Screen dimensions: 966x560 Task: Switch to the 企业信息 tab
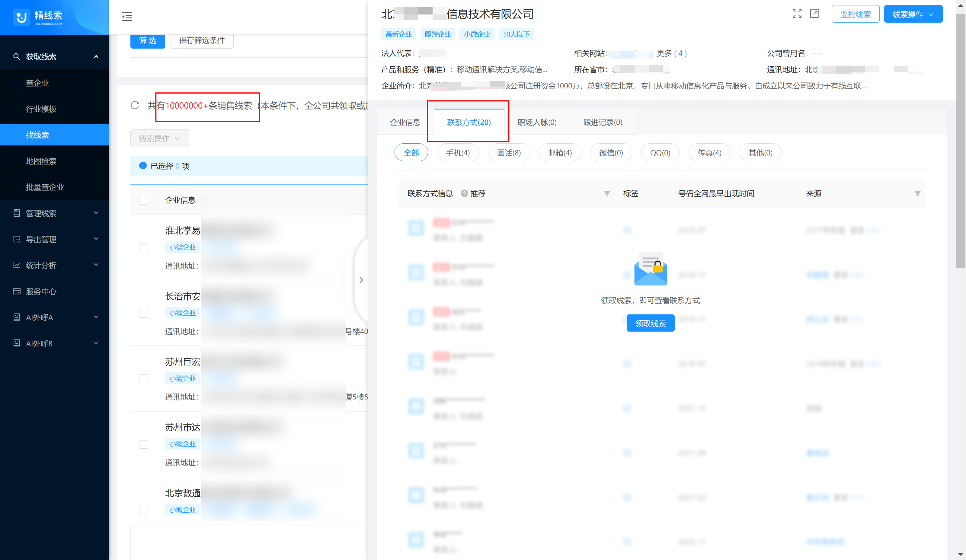click(405, 122)
